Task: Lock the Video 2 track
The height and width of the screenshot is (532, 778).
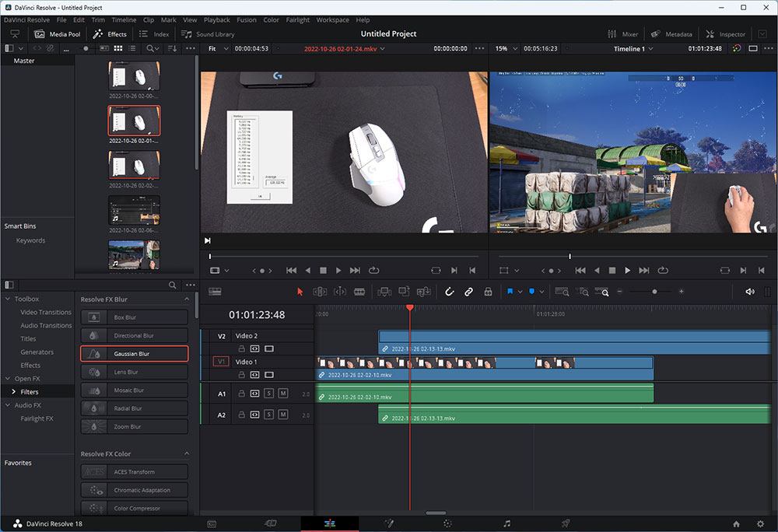Action: [x=241, y=348]
